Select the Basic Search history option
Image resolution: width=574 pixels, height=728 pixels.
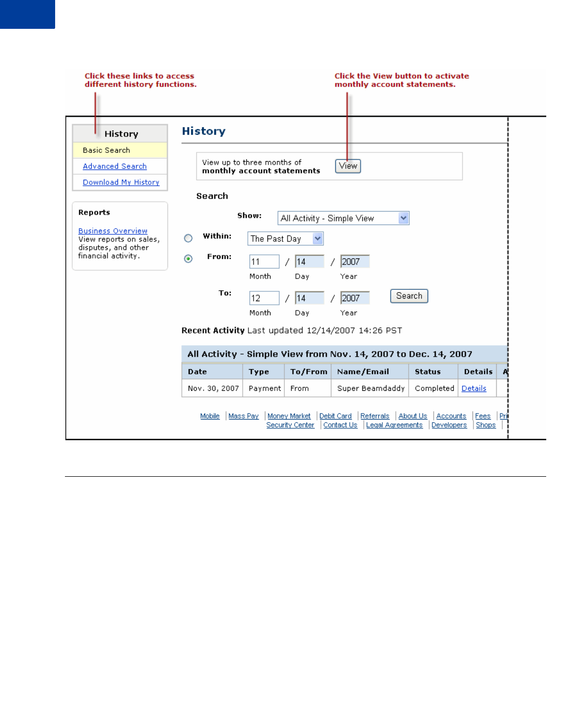(x=120, y=150)
